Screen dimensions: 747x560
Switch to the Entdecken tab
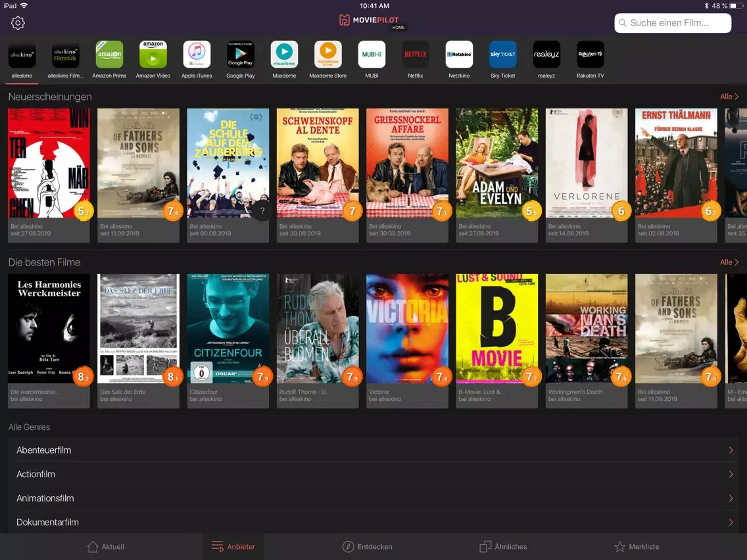[368, 547]
